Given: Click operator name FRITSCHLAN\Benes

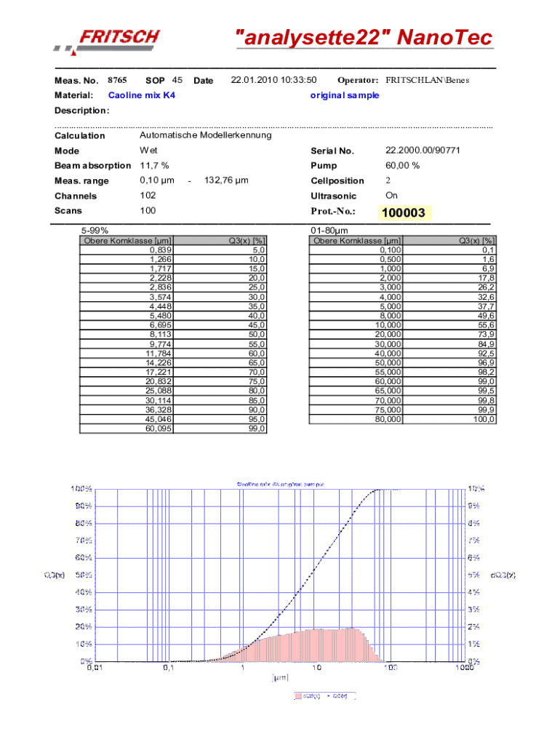Looking at the screenshot, I should [427, 80].
